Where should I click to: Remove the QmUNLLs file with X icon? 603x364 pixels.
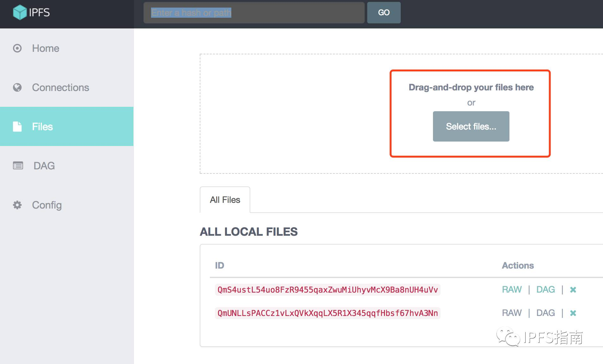tap(573, 313)
